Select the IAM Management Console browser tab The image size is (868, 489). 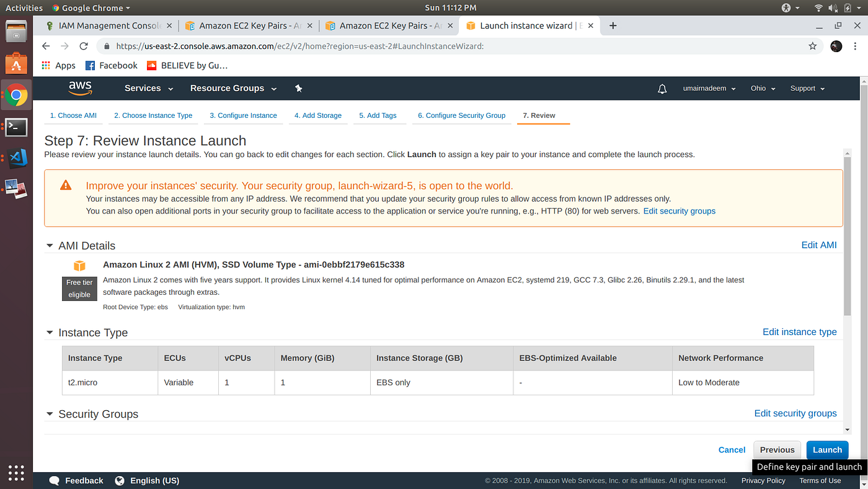click(x=107, y=25)
